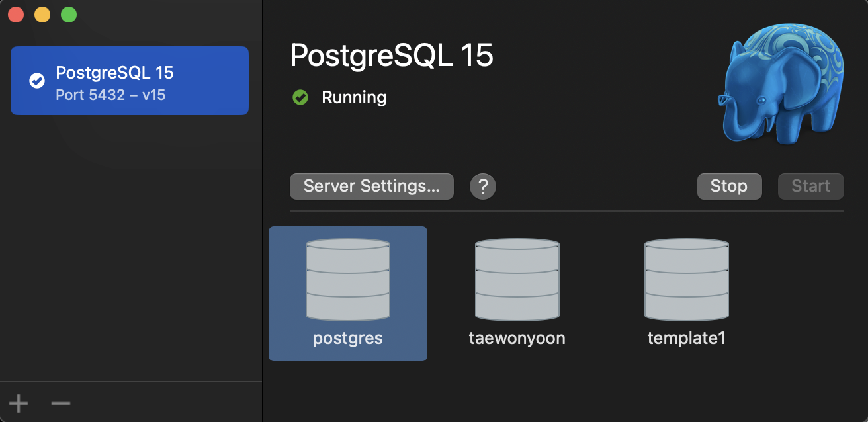
Task: Click green running status checkmark
Action: [300, 97]
